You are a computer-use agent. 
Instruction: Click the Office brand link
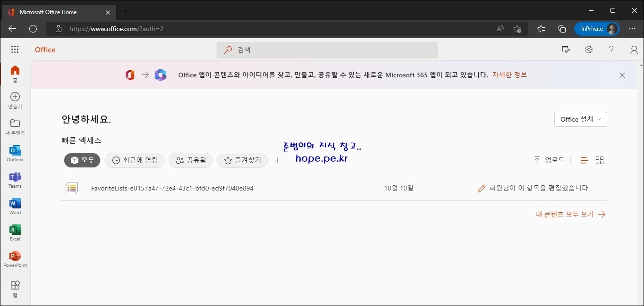45,50
